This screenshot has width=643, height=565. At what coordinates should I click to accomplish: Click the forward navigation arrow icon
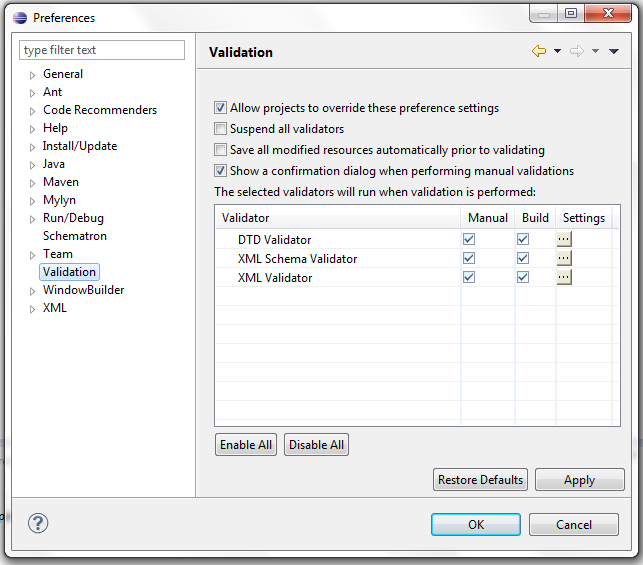pos(577,51)
